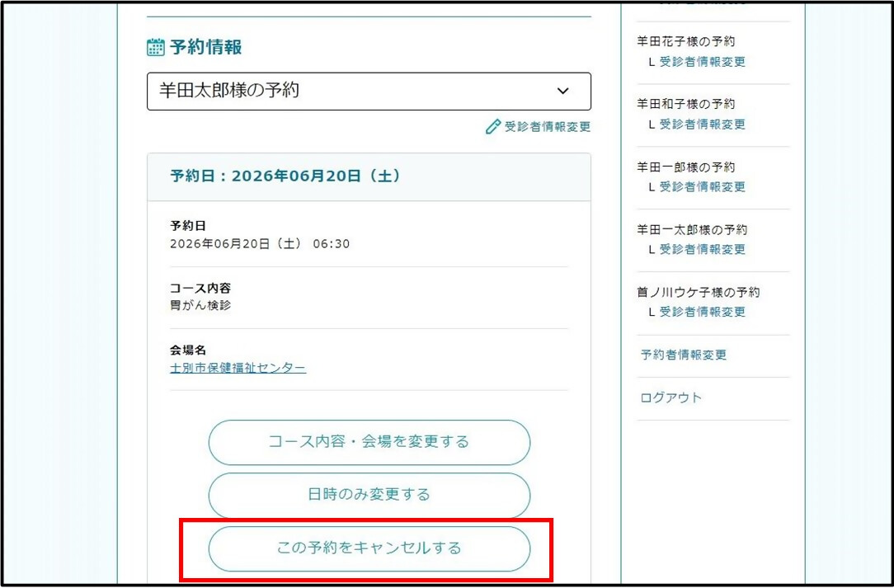Open 受診者情報変更 under 羊田一郎様の予約
Screen dimensions: 894x588
tap(703, 186)
